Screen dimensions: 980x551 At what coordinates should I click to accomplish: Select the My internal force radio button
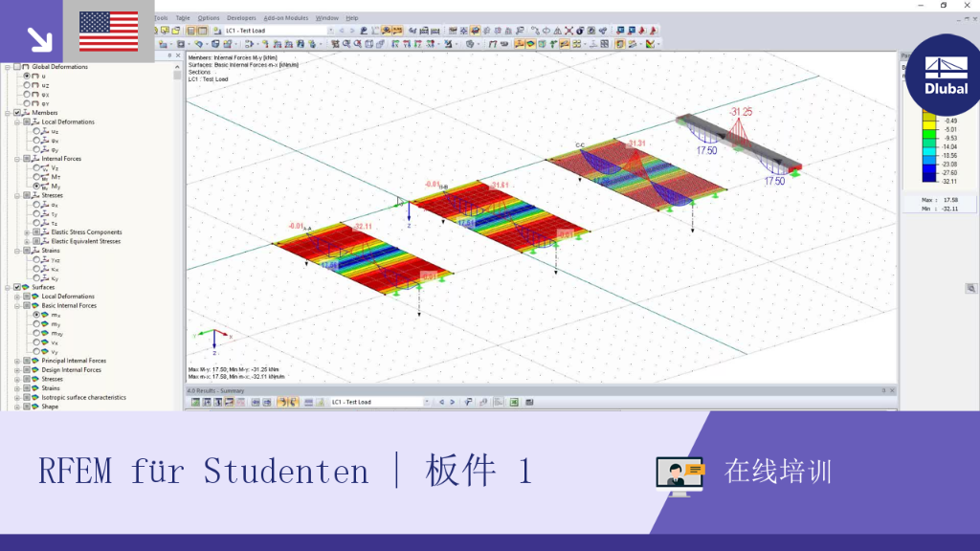click(36, 187)
